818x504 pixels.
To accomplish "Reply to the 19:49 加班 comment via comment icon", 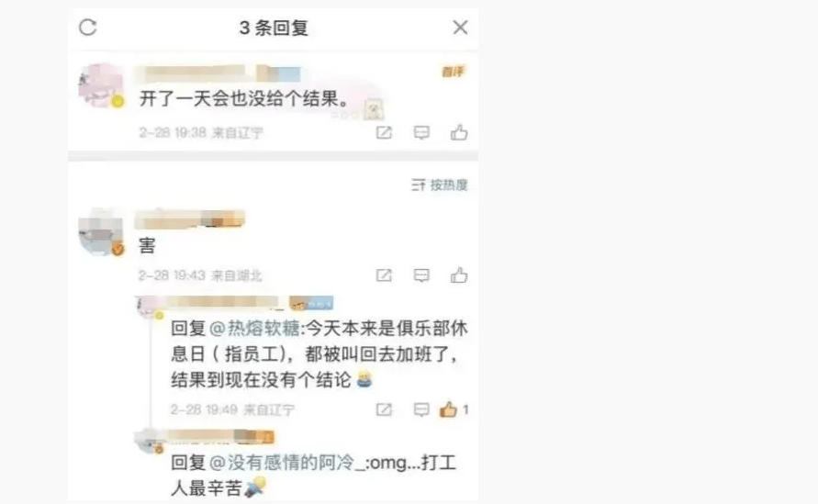I will click(421, 409).
